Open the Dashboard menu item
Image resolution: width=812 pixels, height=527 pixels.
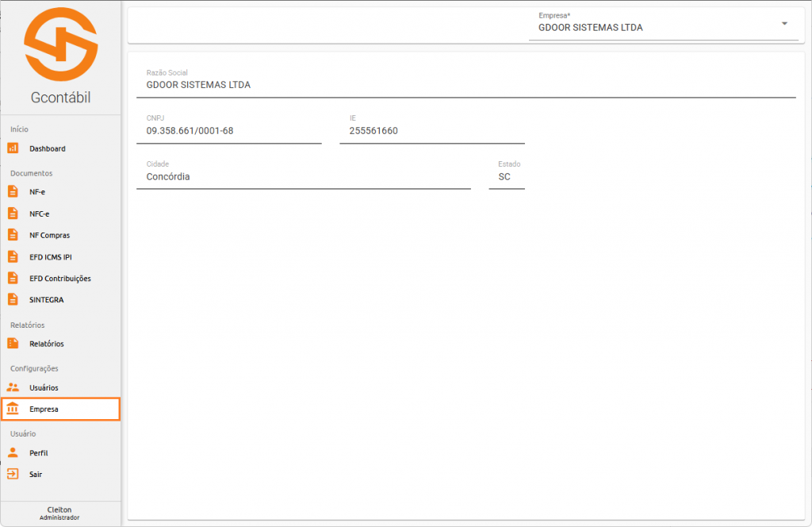coord(60,148)
